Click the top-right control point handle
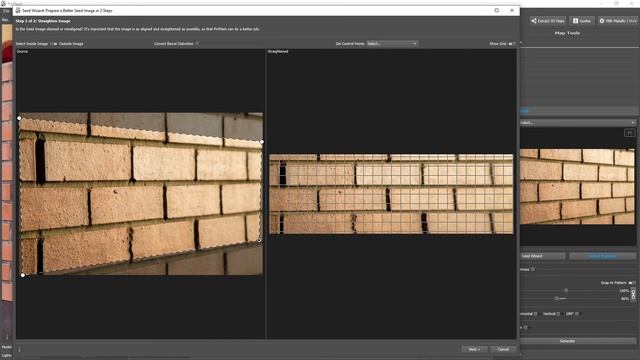The width and height of the screenshot is (640, 360). (262, 142)
